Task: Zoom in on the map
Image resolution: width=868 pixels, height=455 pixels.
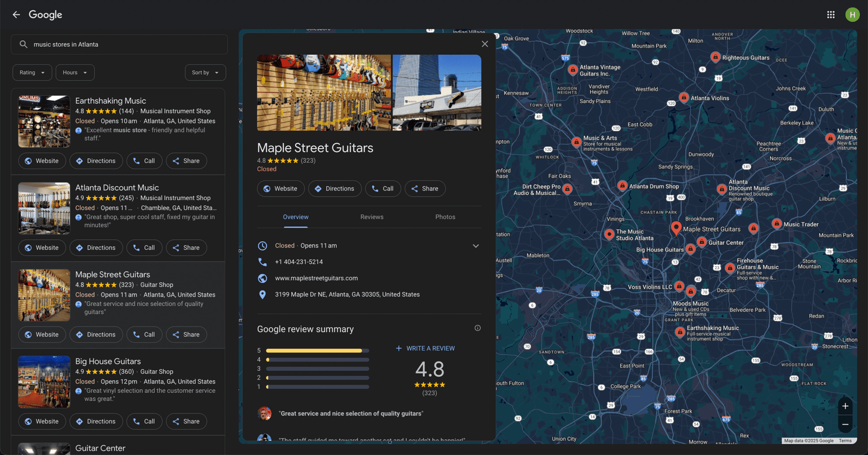Action: [845, 406]
